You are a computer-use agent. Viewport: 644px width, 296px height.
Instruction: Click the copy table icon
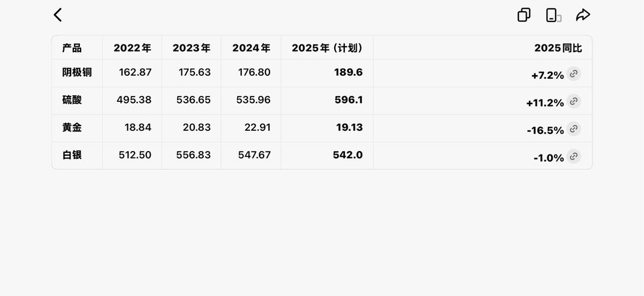[x=524, y=15]
